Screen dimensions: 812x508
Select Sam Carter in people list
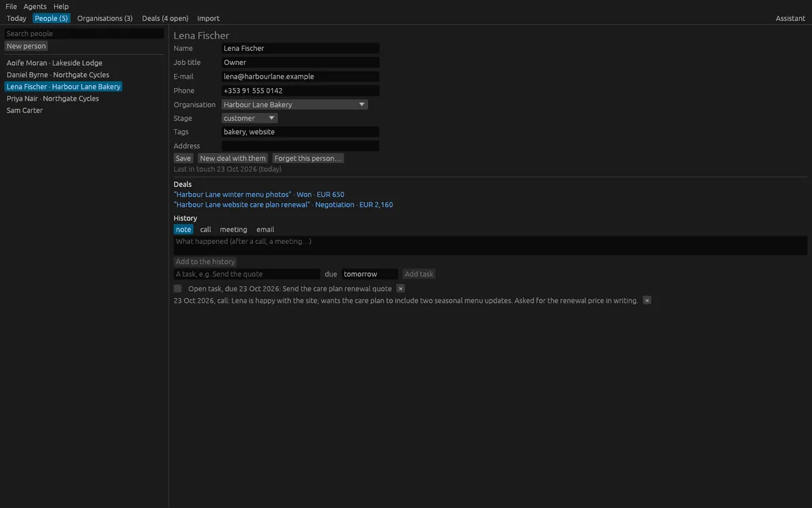(25, 110)
